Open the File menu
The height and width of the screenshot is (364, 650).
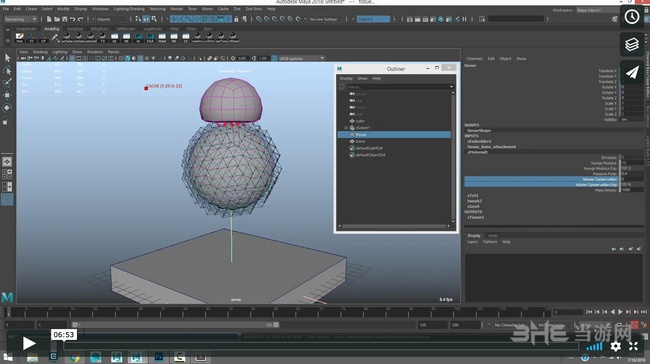pyautogui.click(x=6, y=9)
